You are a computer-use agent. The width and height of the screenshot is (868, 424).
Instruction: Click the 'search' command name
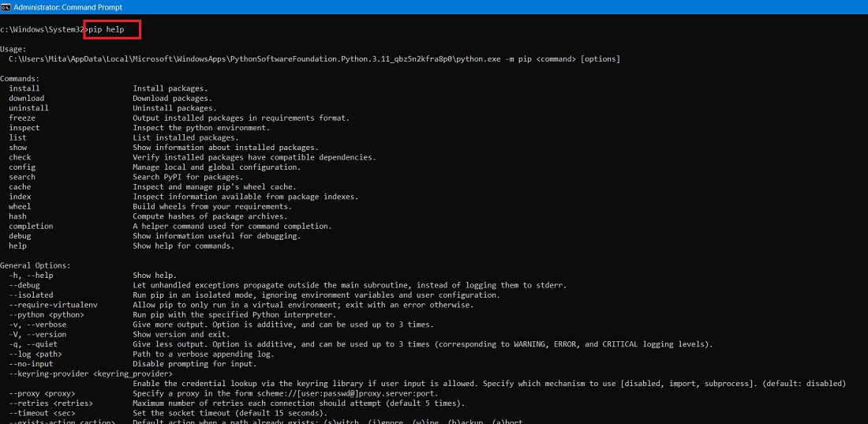22,177
